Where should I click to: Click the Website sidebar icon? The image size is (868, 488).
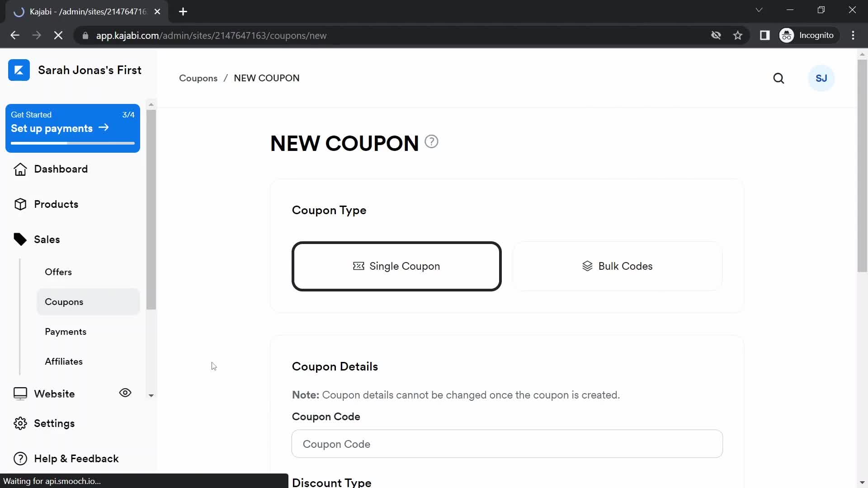click(20, 393)
